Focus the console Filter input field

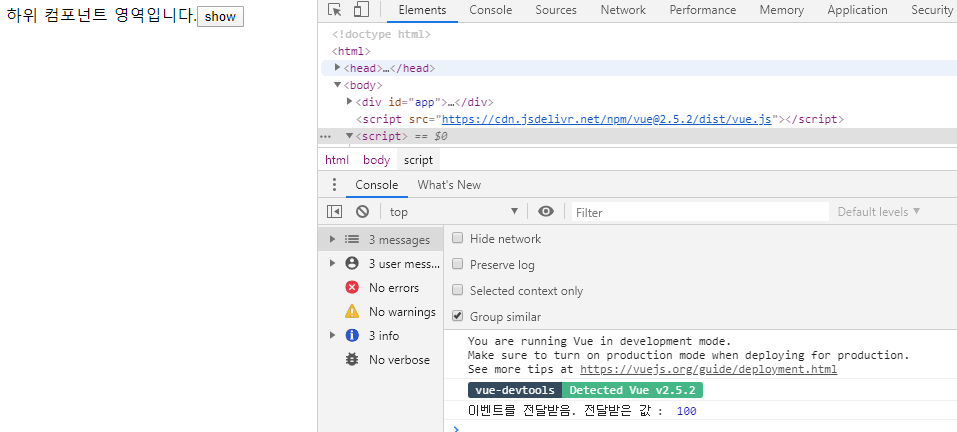700,212
